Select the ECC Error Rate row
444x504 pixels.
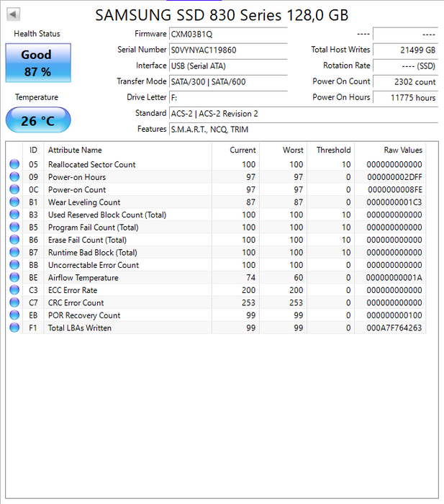[x=216, y=290]
